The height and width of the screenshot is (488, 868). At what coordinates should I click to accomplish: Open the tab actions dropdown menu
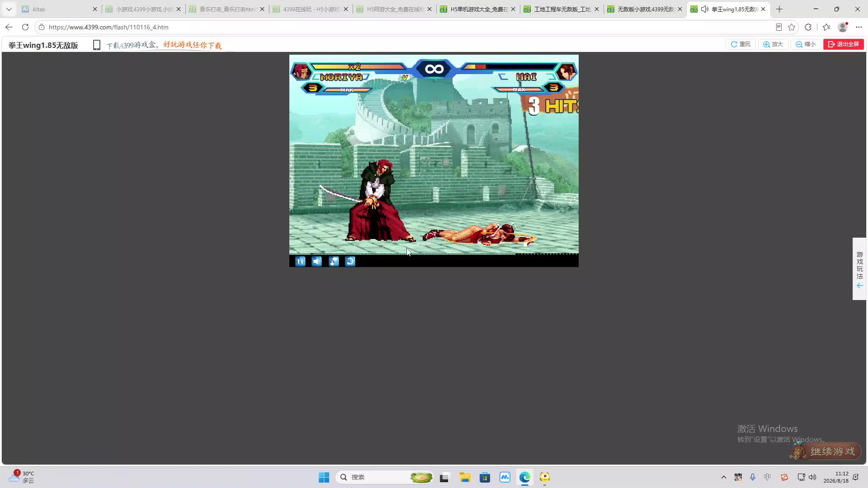(x=9, y=9)
